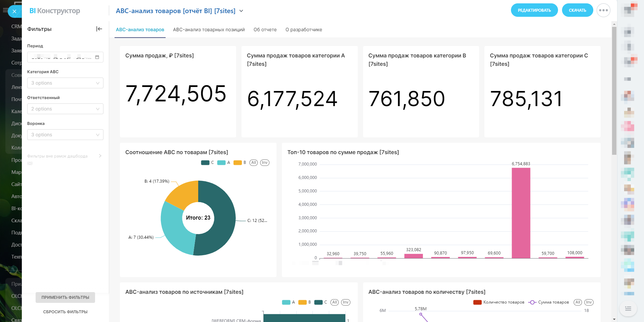
Task: Click the list icon at bottom right
Action: [628, 309]
